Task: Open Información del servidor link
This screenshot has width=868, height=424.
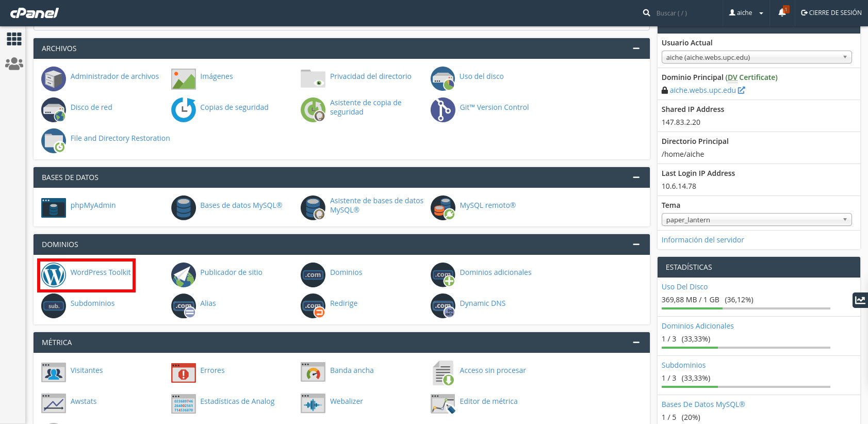Action: click(702, 240)
